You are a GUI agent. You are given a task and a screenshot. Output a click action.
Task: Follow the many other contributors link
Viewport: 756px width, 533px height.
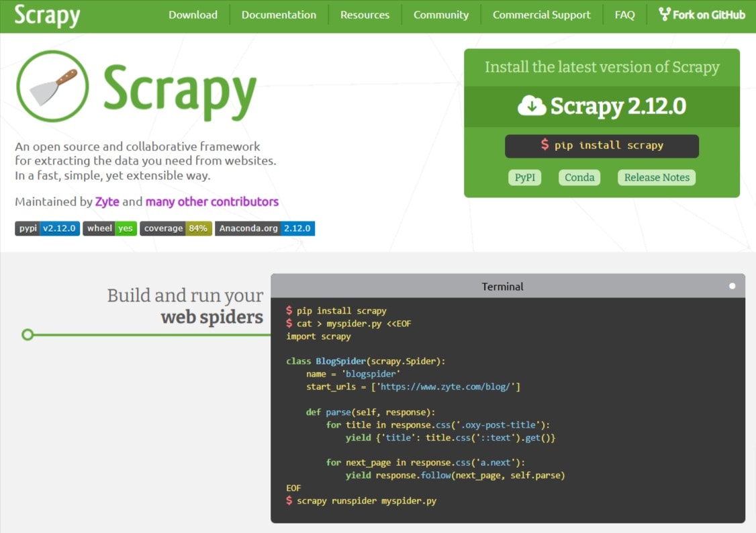212,201
